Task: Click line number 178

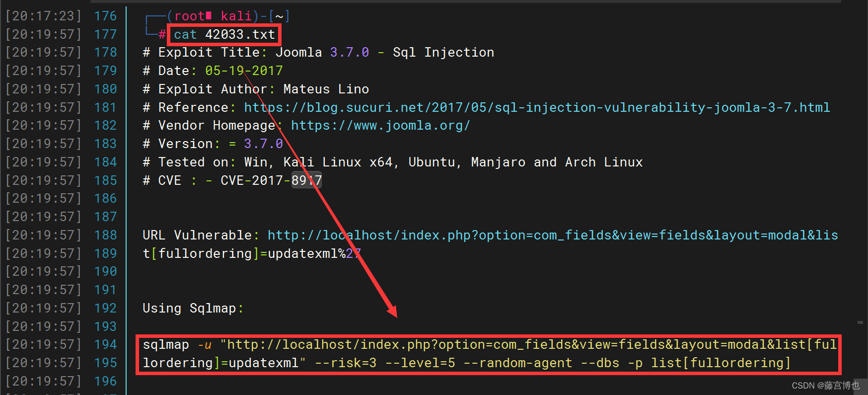Action: pyautogui.click(x=105, y=52)
